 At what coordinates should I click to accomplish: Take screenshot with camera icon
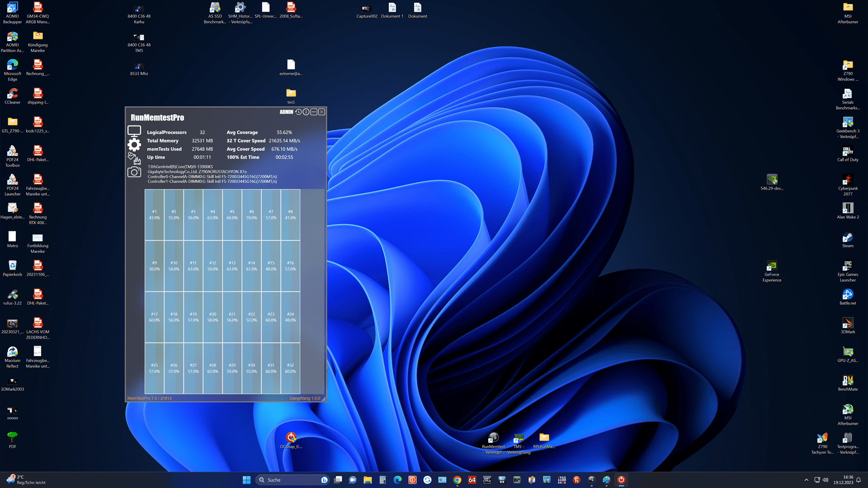pos(134,172)
